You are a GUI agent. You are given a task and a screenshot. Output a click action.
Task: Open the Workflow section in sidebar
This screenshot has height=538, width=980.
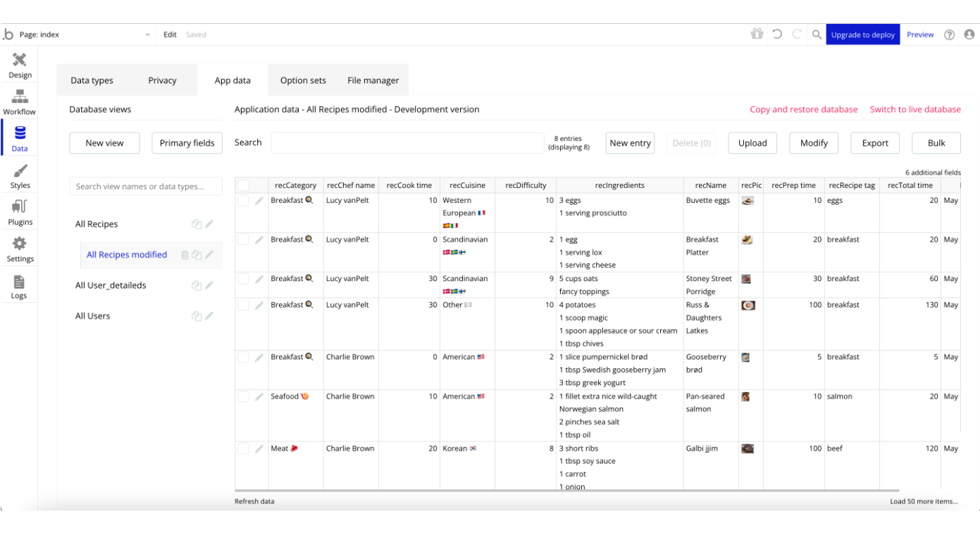coord(20,102)
